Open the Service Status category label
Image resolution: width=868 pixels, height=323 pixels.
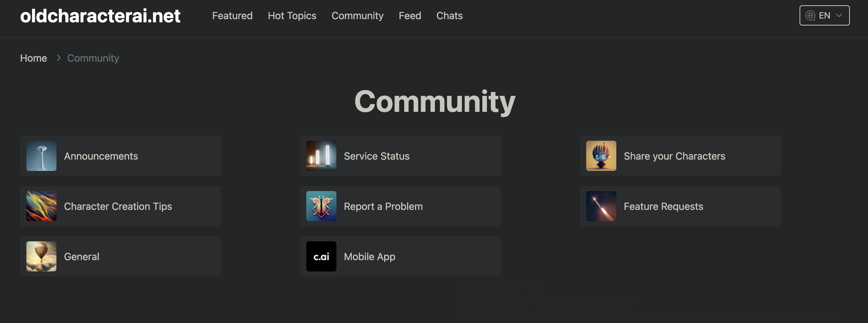(376, 156)
